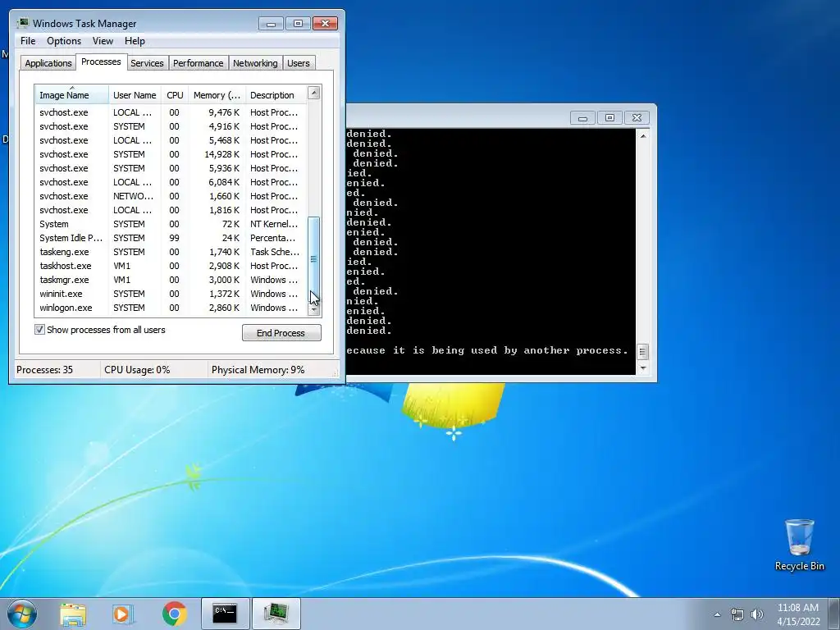Click the End Process button
Screen dimensions: 840x630
coord(281,333)
